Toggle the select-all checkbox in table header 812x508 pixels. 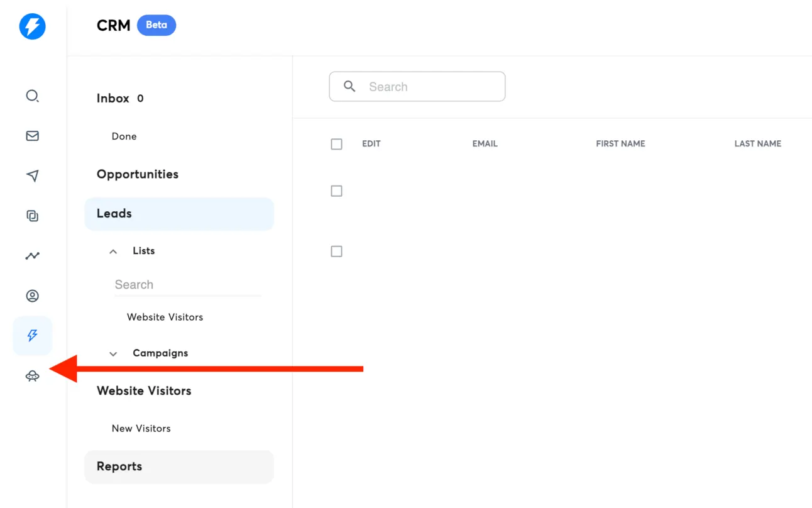click(x=337, y=144)
